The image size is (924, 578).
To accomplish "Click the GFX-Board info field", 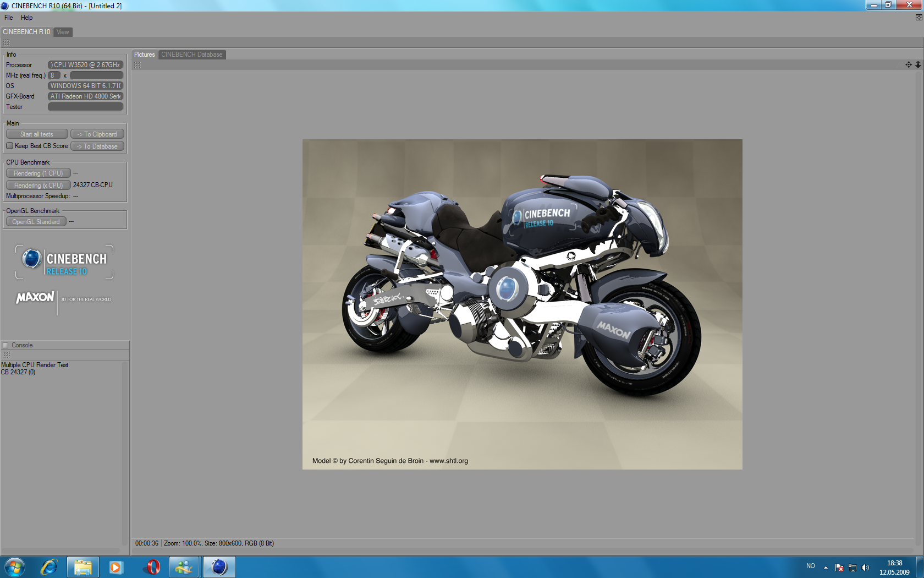I will [x=85, y=96].
